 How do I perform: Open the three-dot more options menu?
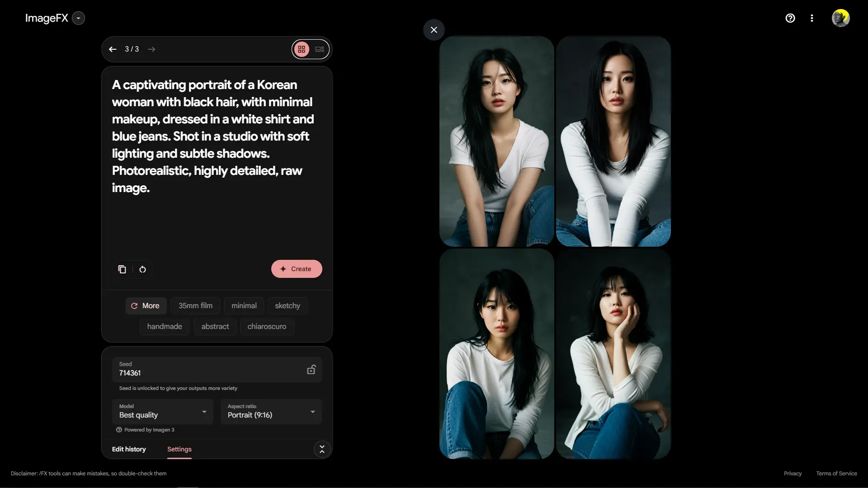click(x=812, y=18)
